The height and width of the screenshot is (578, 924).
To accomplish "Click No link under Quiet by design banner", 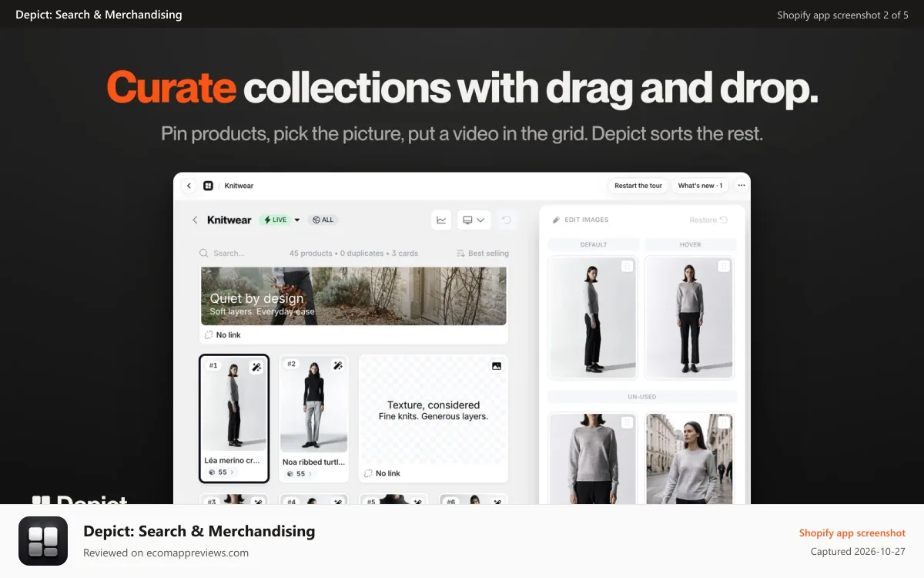I will tap(223, 334).
